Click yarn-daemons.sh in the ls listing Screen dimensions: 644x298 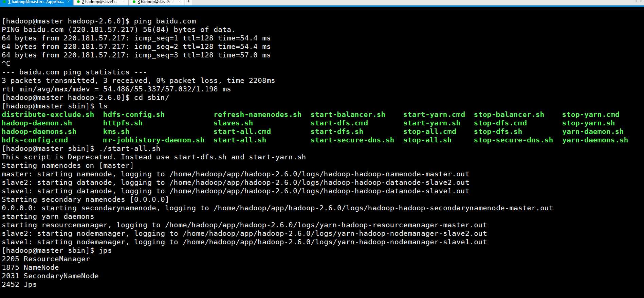click(x=595, y=140)
